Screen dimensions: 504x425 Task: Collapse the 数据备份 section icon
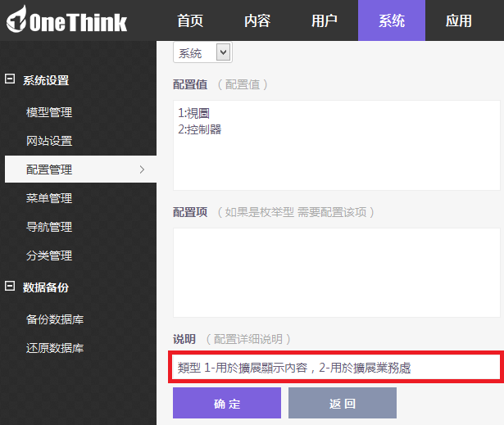[x=10, y=287]
